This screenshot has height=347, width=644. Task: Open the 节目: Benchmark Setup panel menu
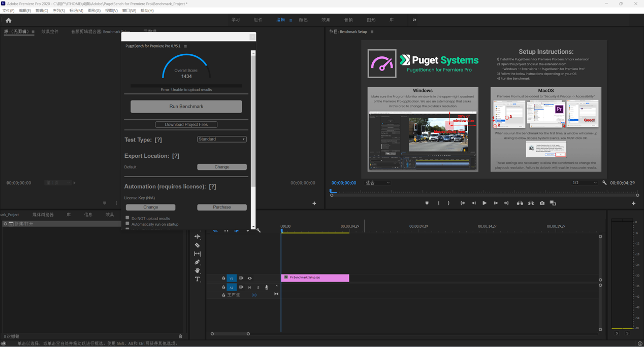point(372,32)
